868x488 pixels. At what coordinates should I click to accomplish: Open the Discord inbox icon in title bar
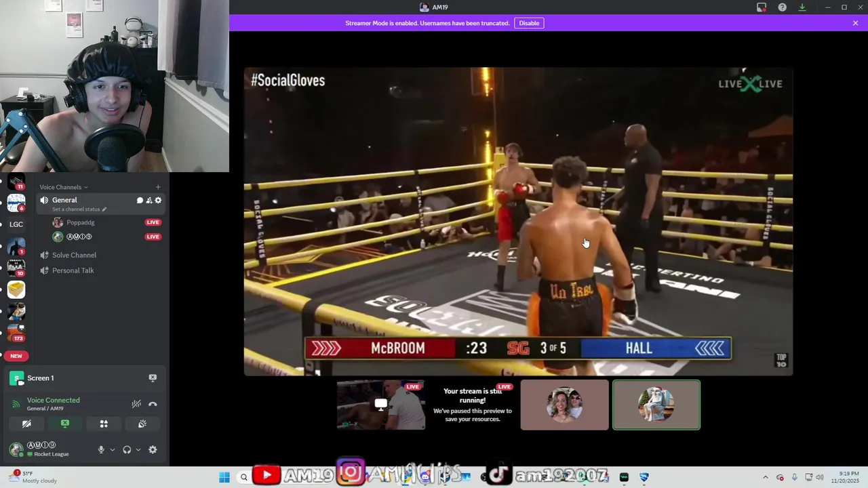[x=762, y=7]
